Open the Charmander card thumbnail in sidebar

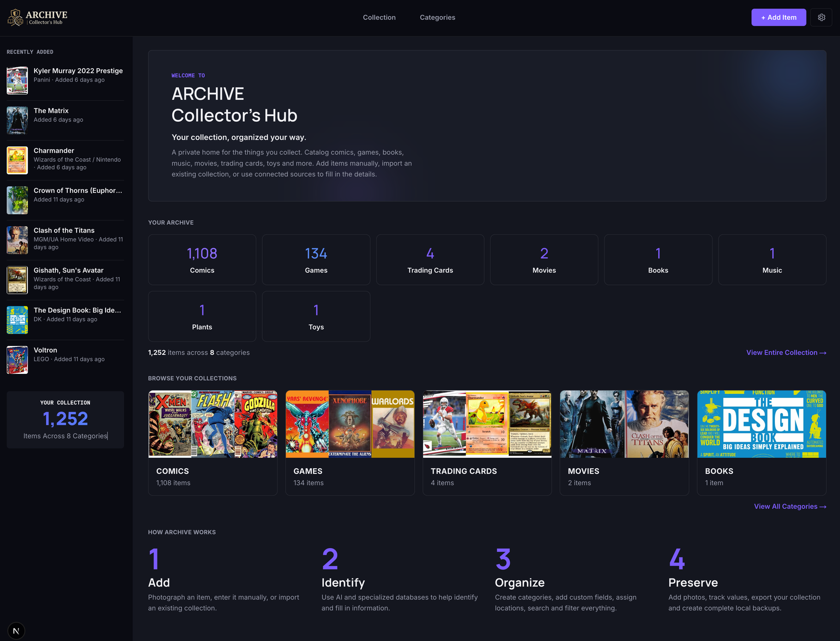pos(17,160)
